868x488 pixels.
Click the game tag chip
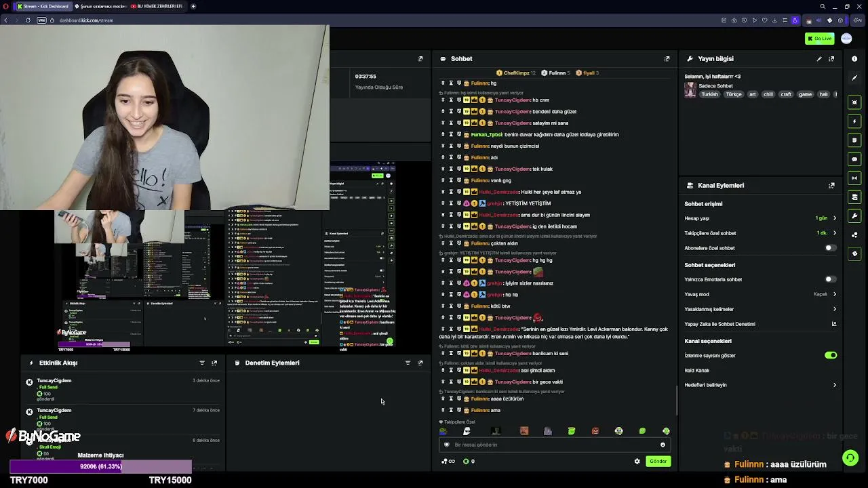[x=806, y=95]
